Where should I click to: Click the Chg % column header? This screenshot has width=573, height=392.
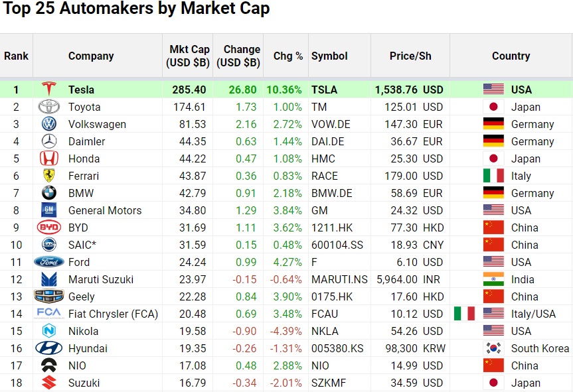tap(287, 56)
